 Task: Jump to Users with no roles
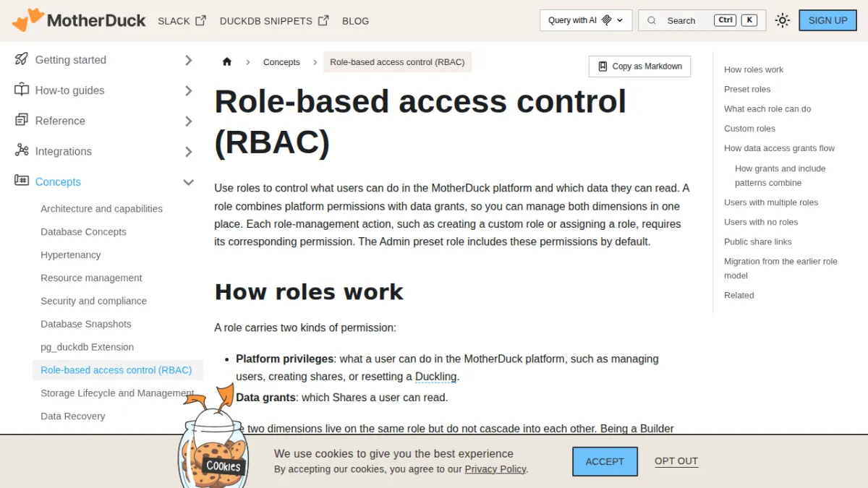[x=761, y=222]
